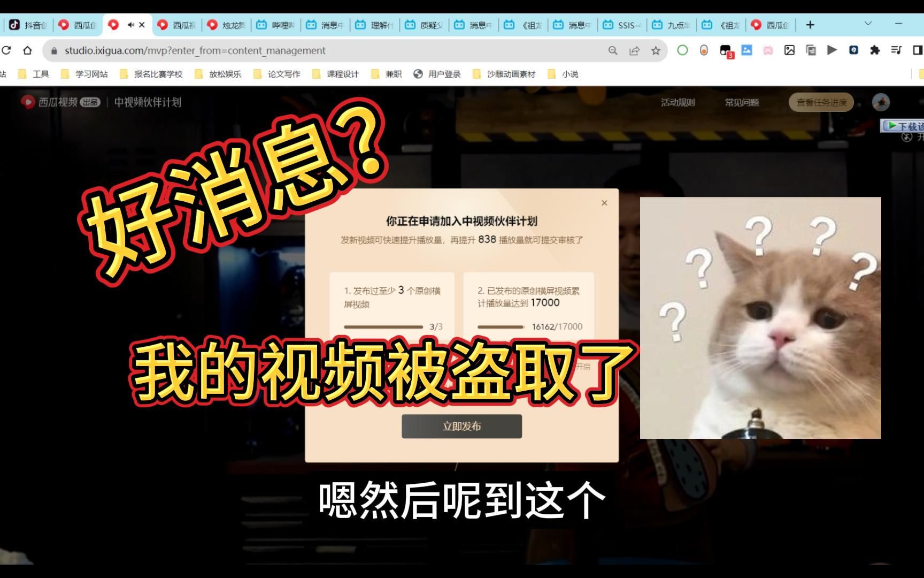Click the black image extension icon
Viewport: 924px width, 578px height.
coord(789,50)
